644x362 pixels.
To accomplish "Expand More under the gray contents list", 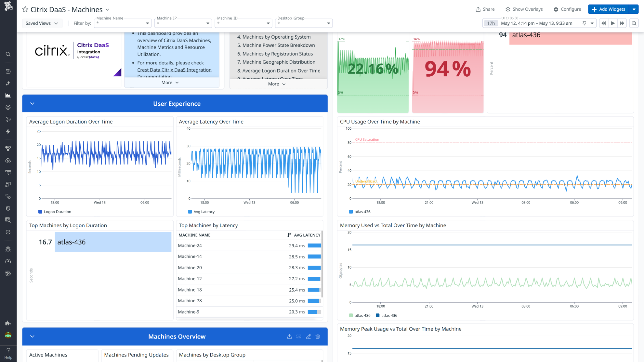I will (277, 84).
